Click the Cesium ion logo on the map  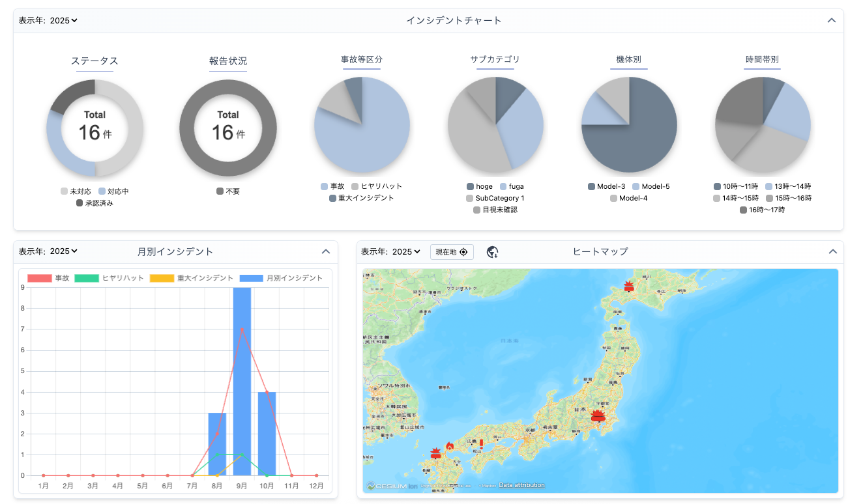(392, 486)
